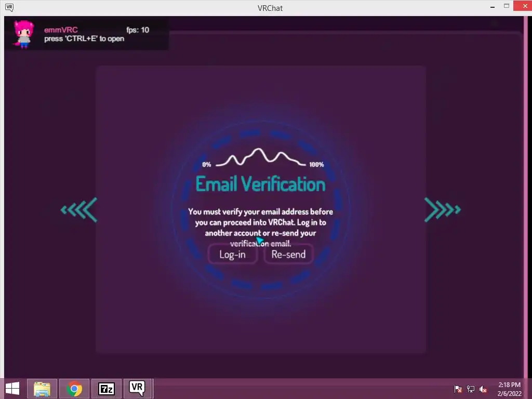Click the VRChat window title text

pos(270,8)
